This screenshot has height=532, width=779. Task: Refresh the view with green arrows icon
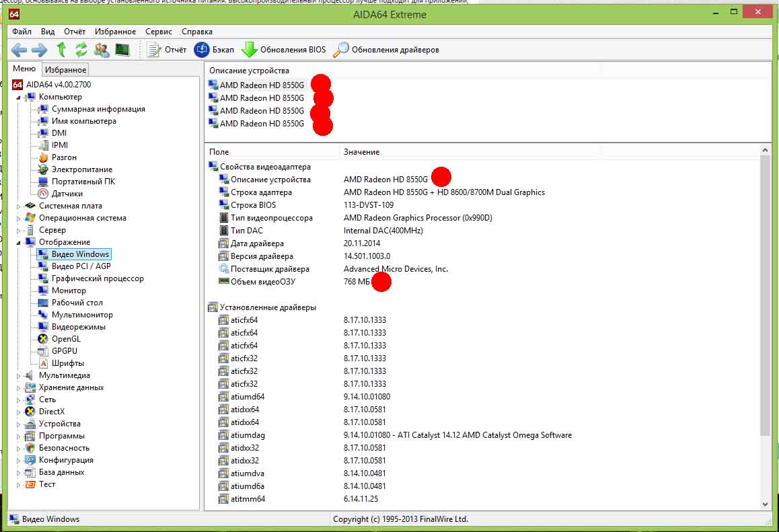81,49
